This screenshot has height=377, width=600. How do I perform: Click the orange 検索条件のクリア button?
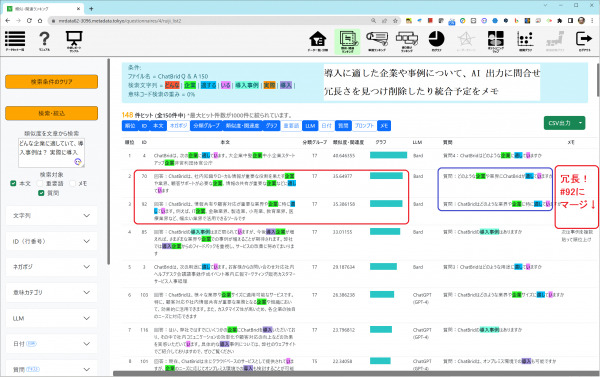click(52, 82)
